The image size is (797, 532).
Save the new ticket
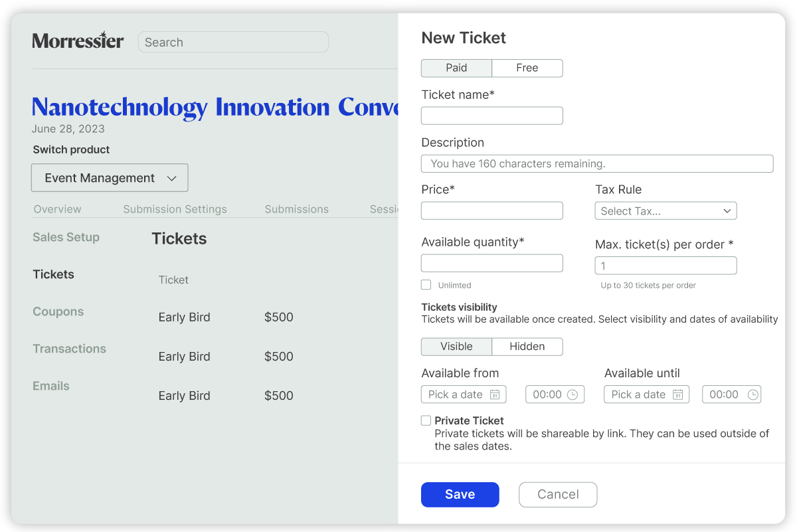460,494
